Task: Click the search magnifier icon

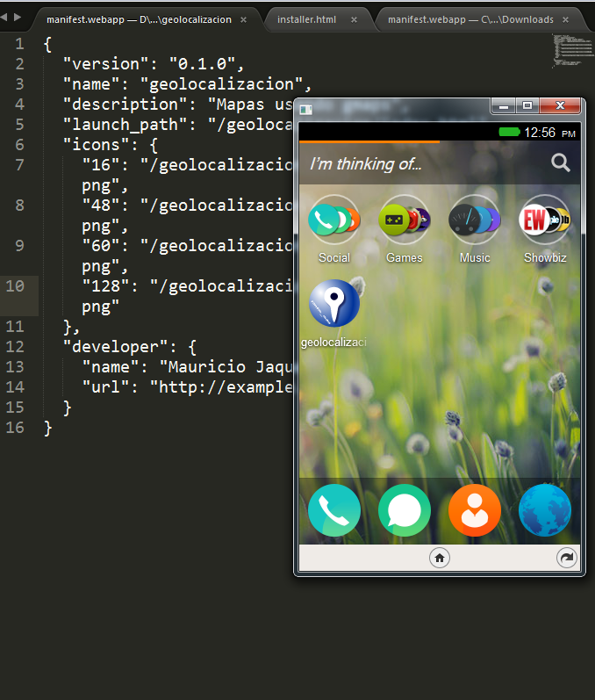Action: pyautogui.click(x=561, y=163)
